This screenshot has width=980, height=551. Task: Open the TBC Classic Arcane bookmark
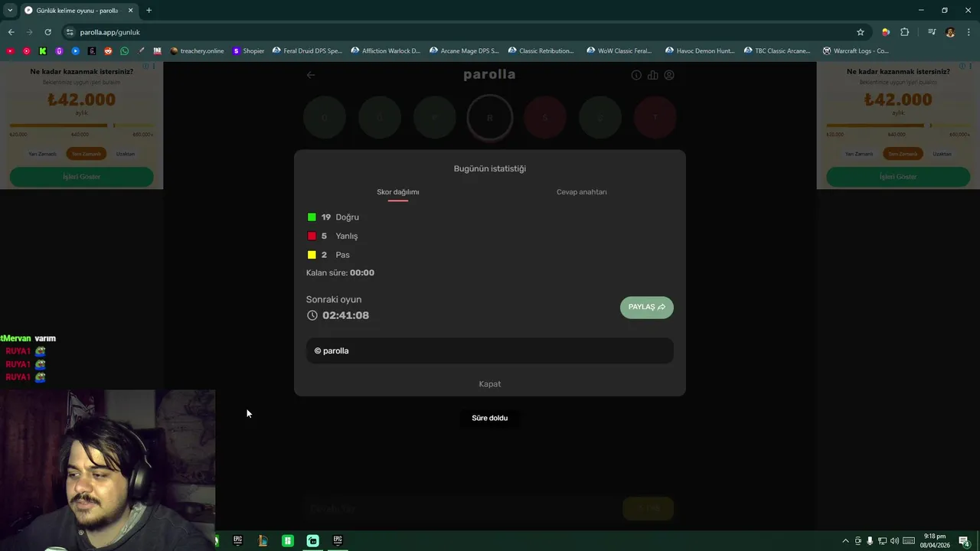776,51
